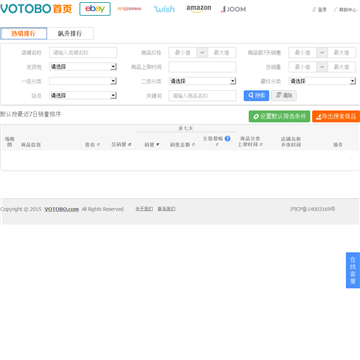The height and width of the screenshot is (360, 360).
Task: Click the 操作 column header
Action: click(338, 145)
